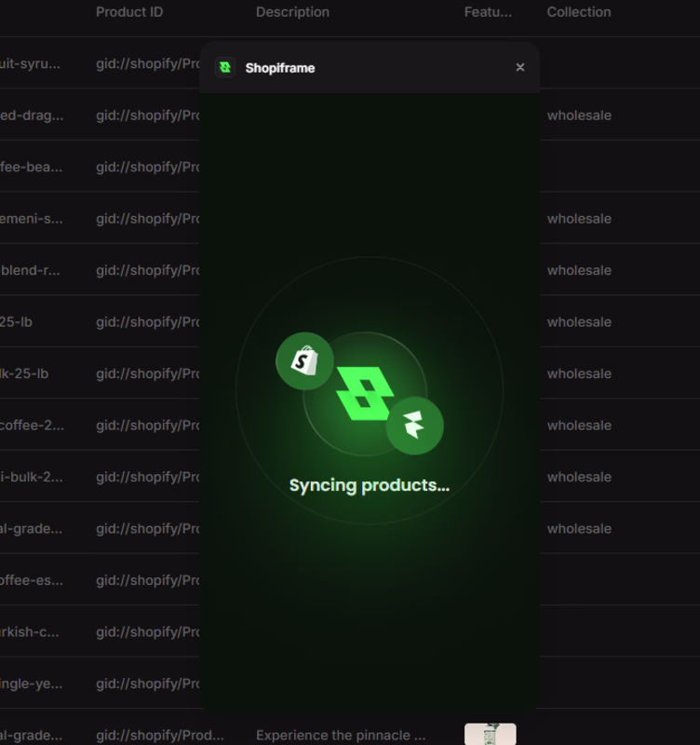Click the Shopiframe logo in plugin header
700x745 pixels.
[224, 67]
